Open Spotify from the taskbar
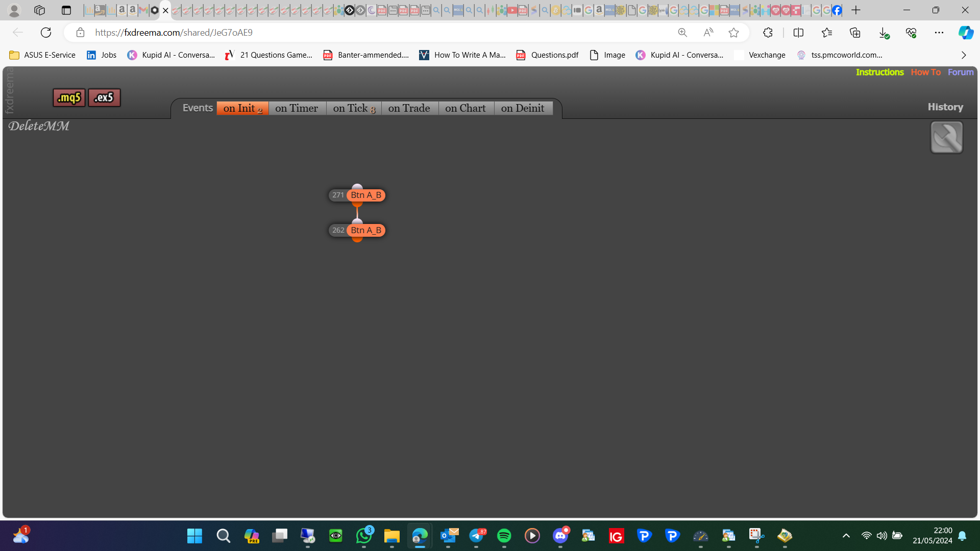This screenshot has height=551, width=980. tap(504, 536)
